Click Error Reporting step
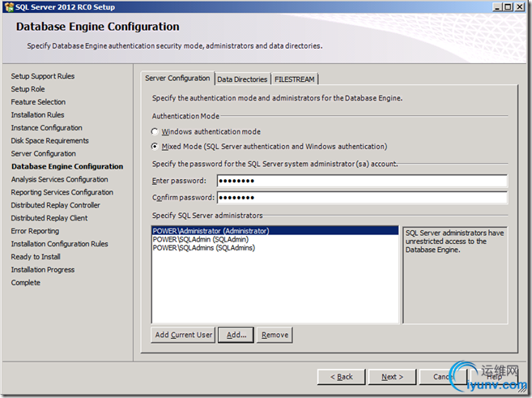The width and height of the screenshot is (532, 398). [35, 231]
